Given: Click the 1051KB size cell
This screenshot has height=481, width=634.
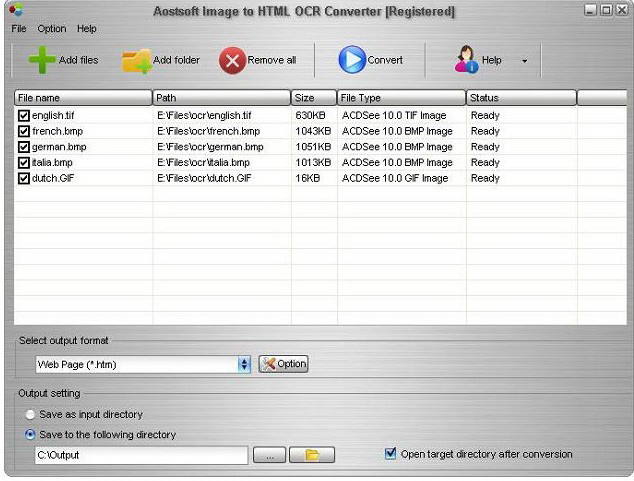Looking at the screenshot, I should click(x=313, y=147).
